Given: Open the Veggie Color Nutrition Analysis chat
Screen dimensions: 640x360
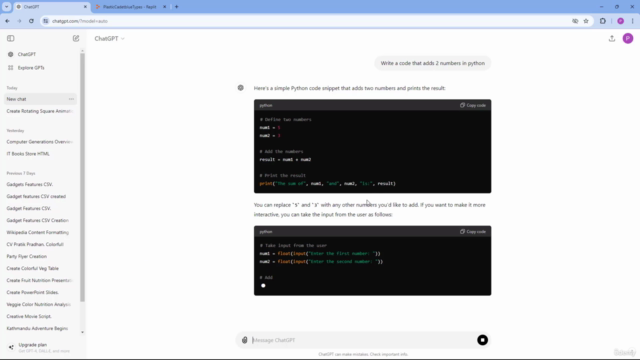Looking at the screenshot, I should pyautogui.click(x=40, y=304).
